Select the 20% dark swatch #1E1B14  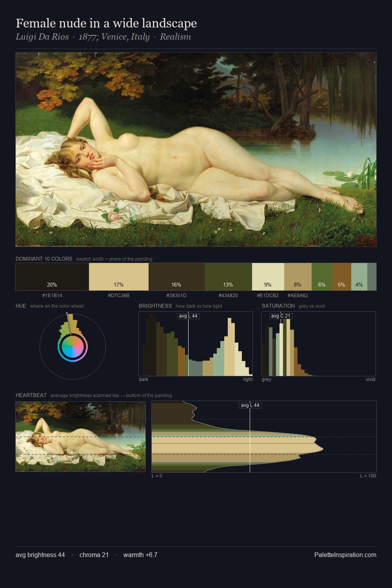(x=52, y=277)
